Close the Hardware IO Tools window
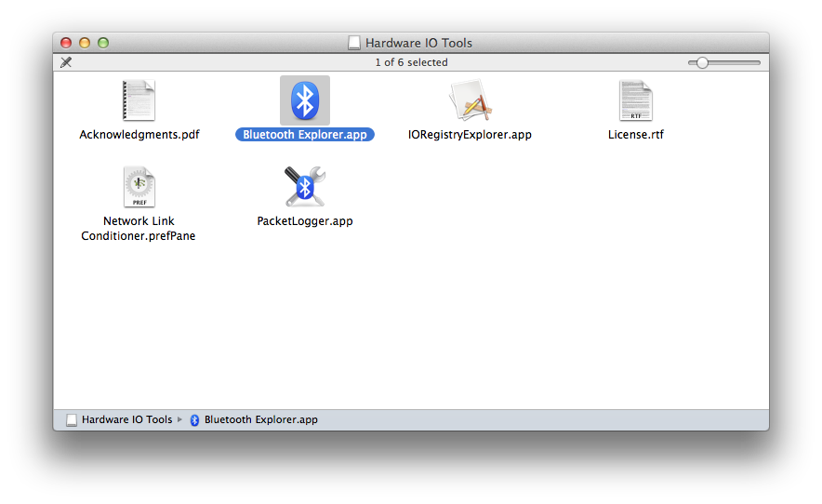The width and height of the screenshot is (822, 504). click(x=66, y=43)
